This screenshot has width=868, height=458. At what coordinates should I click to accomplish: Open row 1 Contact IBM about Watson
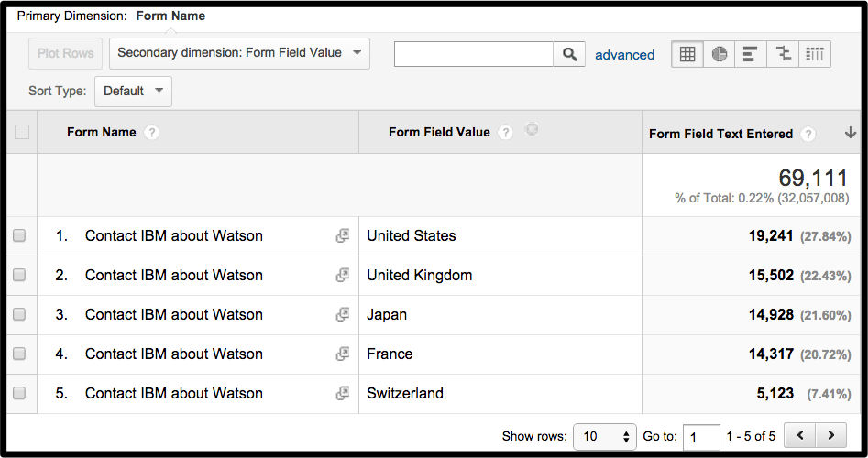174,235
